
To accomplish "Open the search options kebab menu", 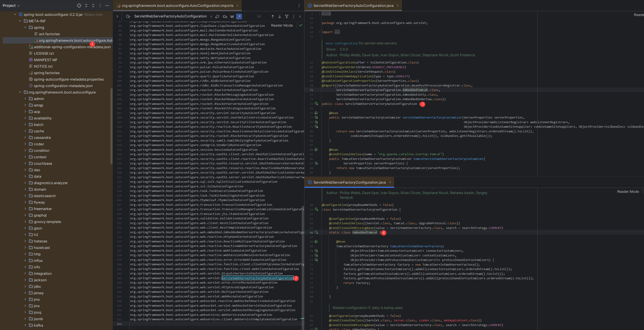I will (294, 16).
